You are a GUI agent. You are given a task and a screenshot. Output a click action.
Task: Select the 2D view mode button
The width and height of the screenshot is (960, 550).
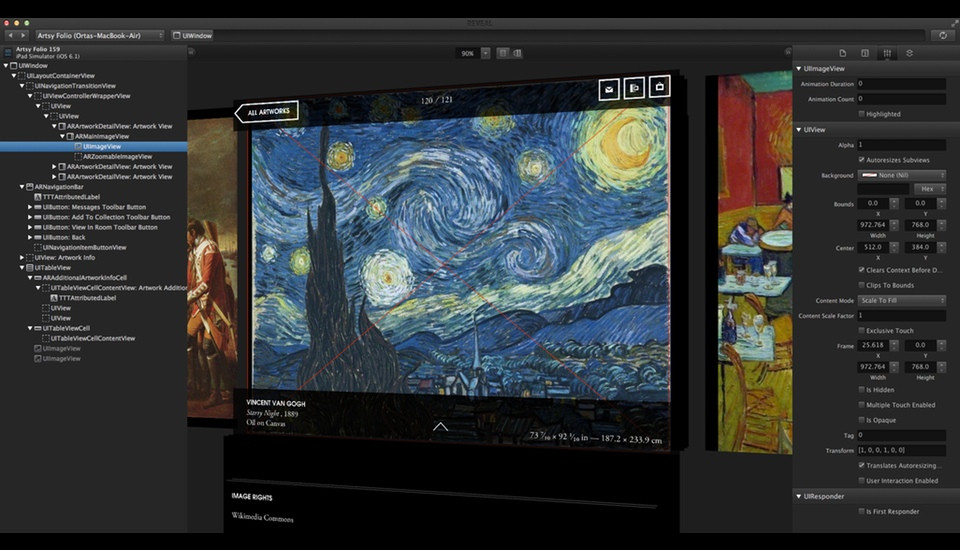(x=503, y=53)
